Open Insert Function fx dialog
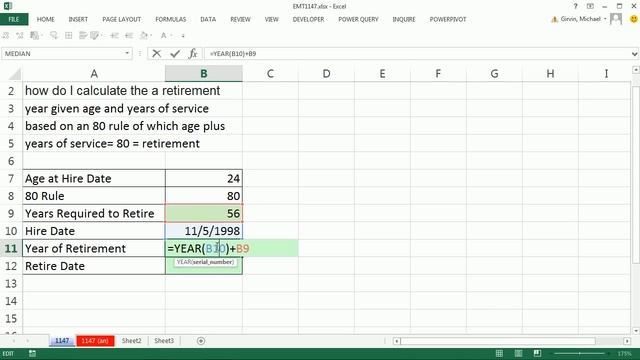The width and height of the screenshot is (640, 360). point(193,53)
